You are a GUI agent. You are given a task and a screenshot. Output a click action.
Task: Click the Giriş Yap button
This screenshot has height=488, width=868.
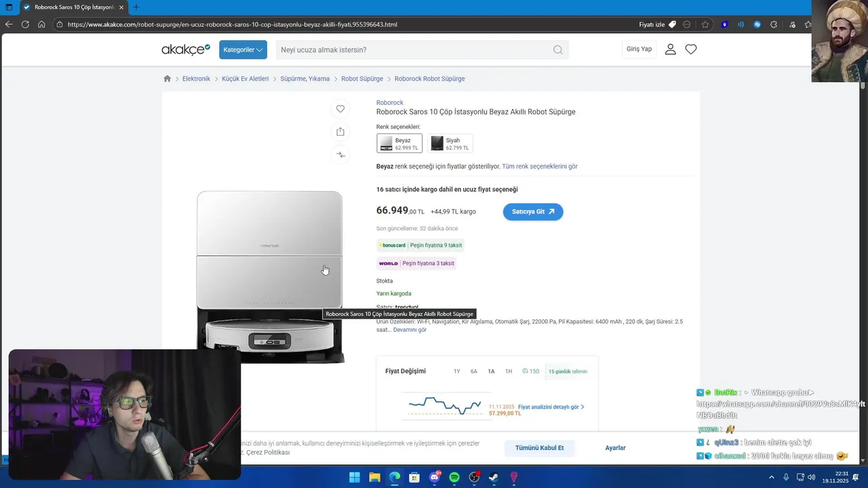[639, 49]
